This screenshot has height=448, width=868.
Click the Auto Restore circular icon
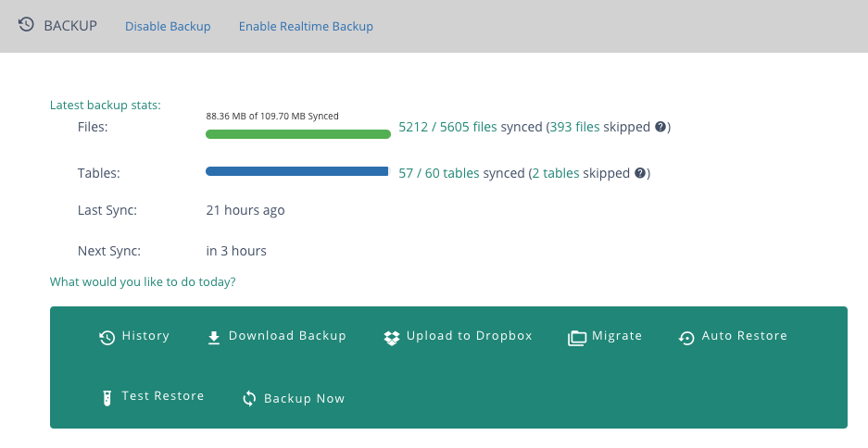686,338
